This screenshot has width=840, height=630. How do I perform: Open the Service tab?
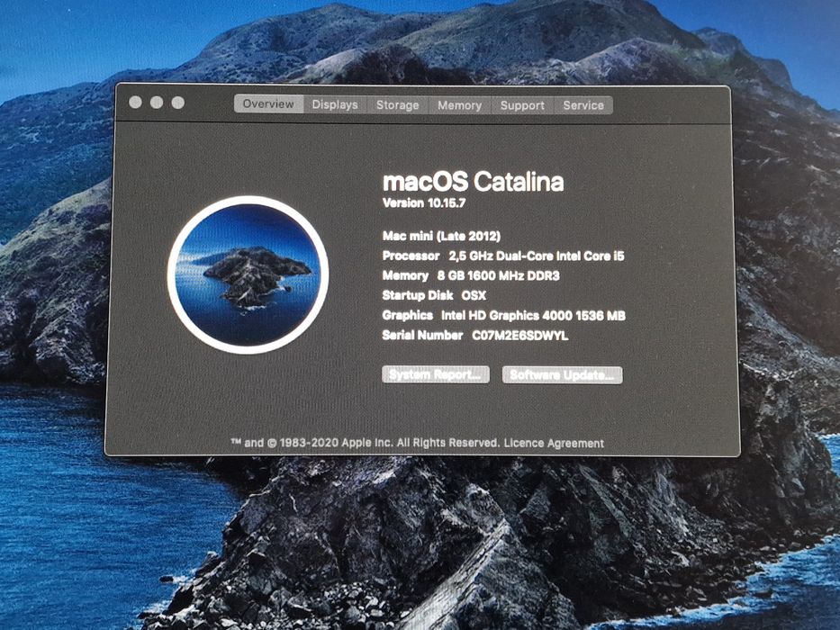[x=583, y=105]
